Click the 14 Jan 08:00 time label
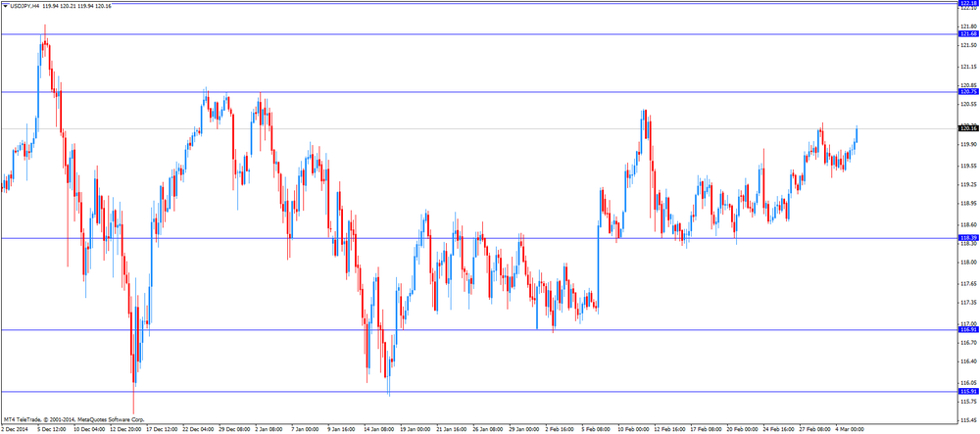This screenshot has height=434, width=980. pyautogui.click(x=378, y=430)
